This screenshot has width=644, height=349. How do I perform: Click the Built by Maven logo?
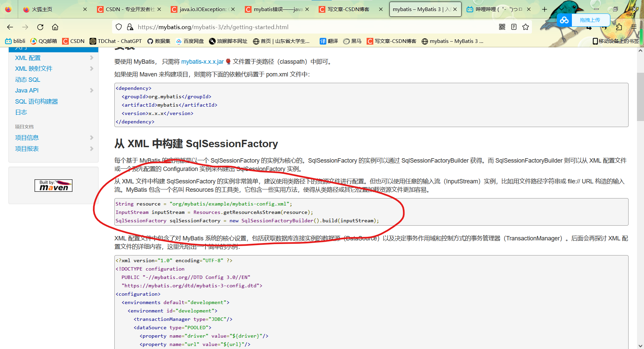[x=53, y=185]
